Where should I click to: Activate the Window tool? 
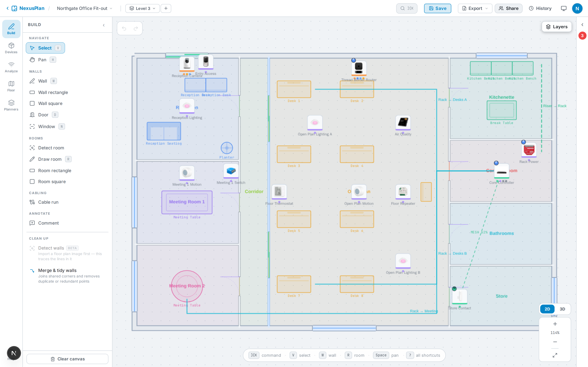pyautogui.click(x=47, y=126)
